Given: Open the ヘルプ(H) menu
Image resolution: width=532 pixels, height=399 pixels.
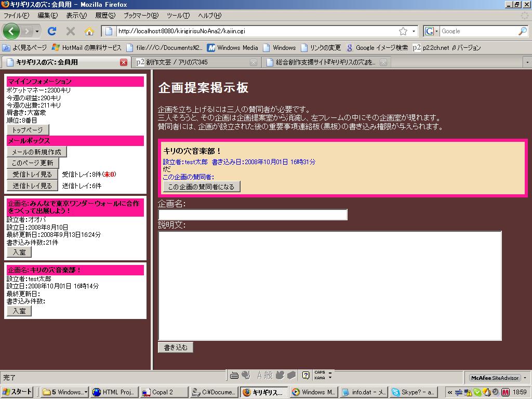Looking at the screenshot, I should 210,16.
